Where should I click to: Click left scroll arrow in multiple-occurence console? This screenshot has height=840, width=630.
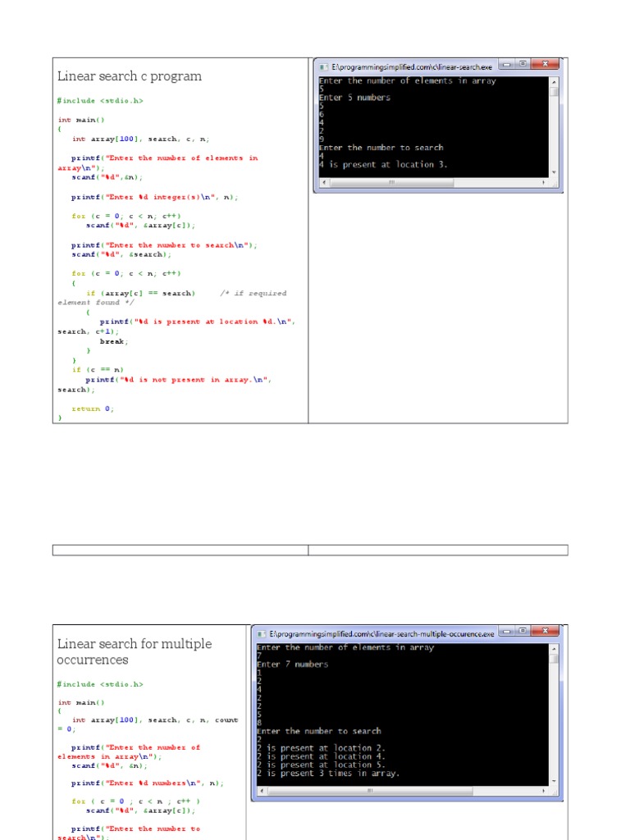pos(262,791)
